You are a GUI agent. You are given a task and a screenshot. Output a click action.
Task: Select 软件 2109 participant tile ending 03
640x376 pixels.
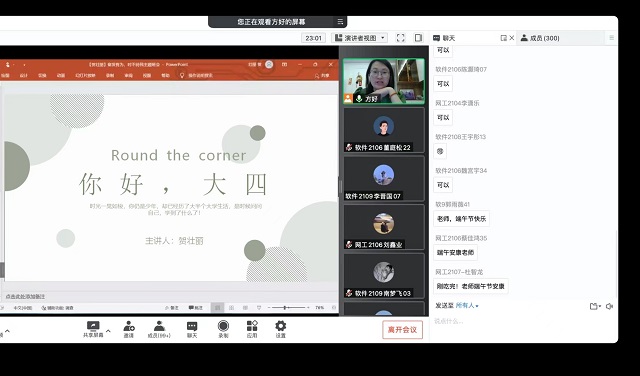(x=384, y=276)
